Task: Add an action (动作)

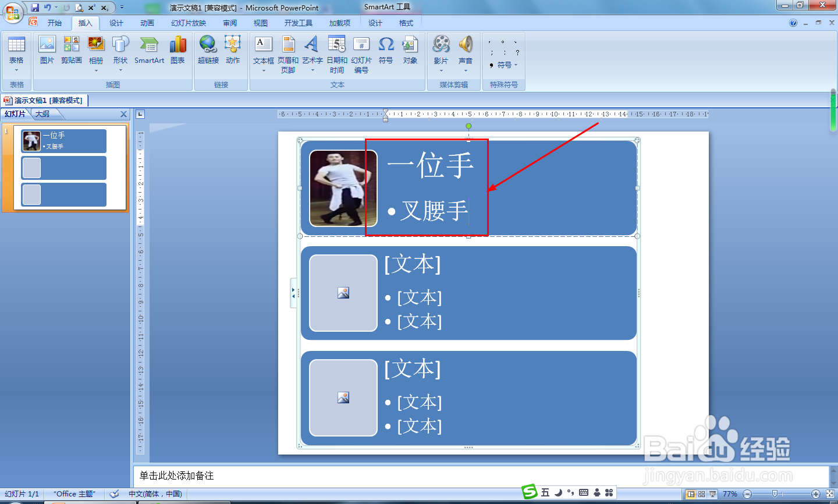Action: (x=233, y=50)
